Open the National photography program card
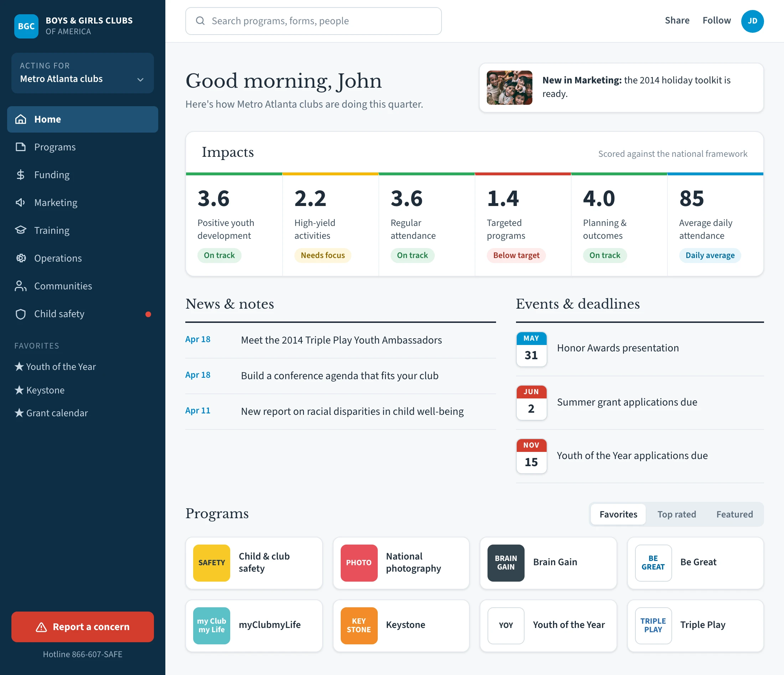784x675 pixels. pos(401,563)
